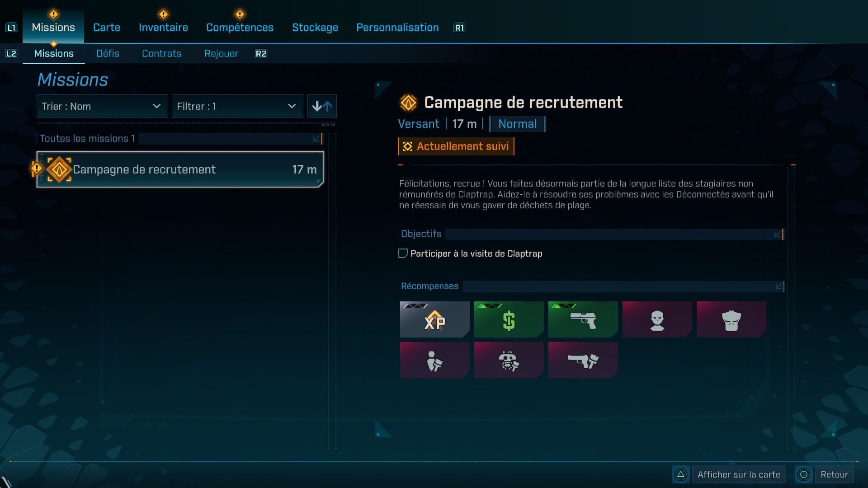The width and height of the screenshot is (868, 488).
Task: Collapse the Récompenses section
Action: (x=592, y=286)
